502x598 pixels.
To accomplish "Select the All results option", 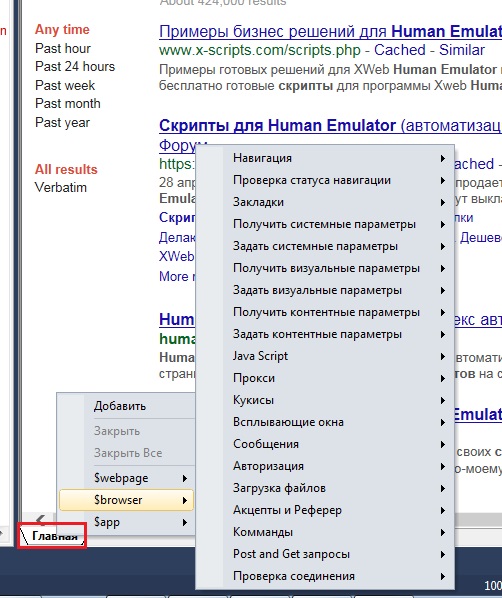I will click(x=66, y=169).
